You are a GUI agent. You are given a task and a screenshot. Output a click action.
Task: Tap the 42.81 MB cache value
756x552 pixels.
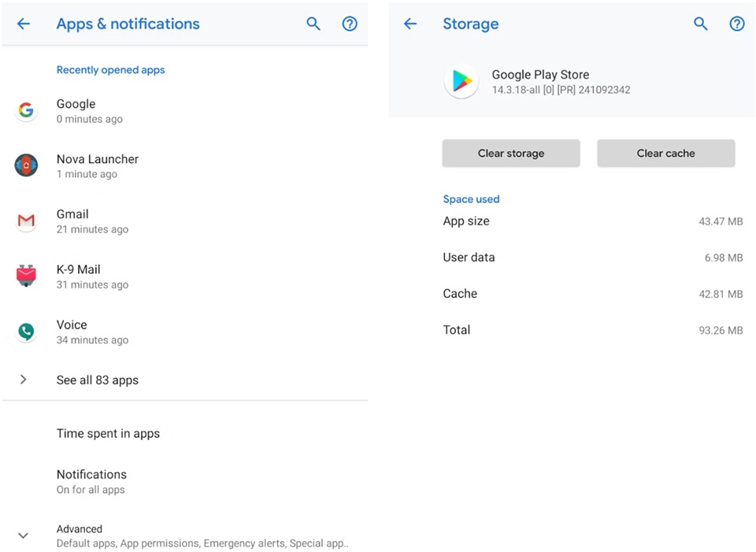pos(721,294)
